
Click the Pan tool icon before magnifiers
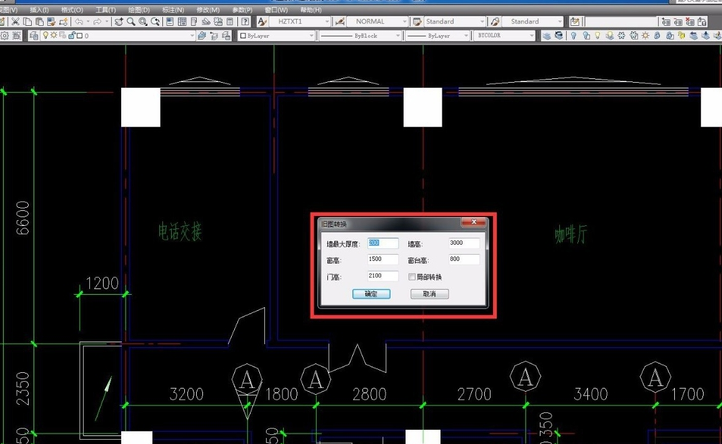119,22
